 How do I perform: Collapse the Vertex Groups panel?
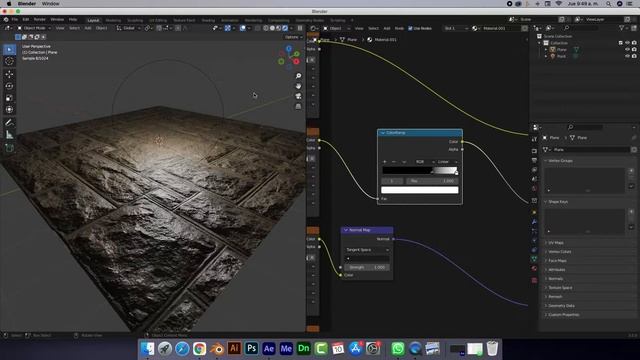point(560,161)
